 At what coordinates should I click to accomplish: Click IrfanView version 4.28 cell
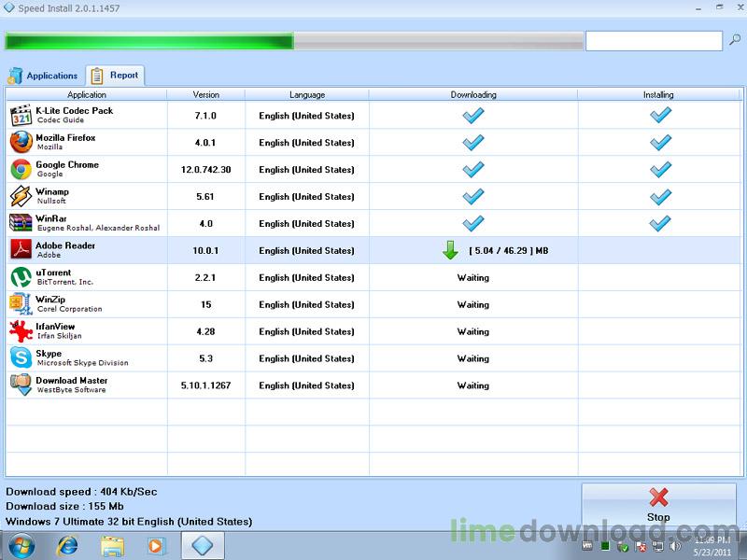pyautogui.click(x=205, y=331)
